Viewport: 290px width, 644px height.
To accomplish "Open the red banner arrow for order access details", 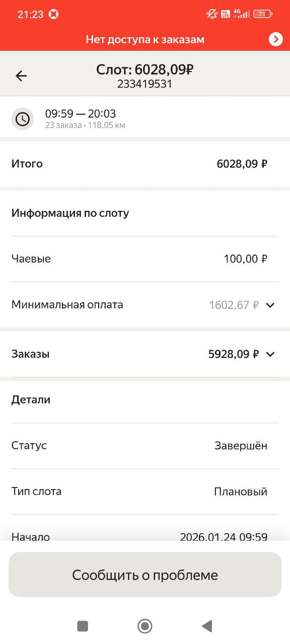I will (x=275, y=39).
